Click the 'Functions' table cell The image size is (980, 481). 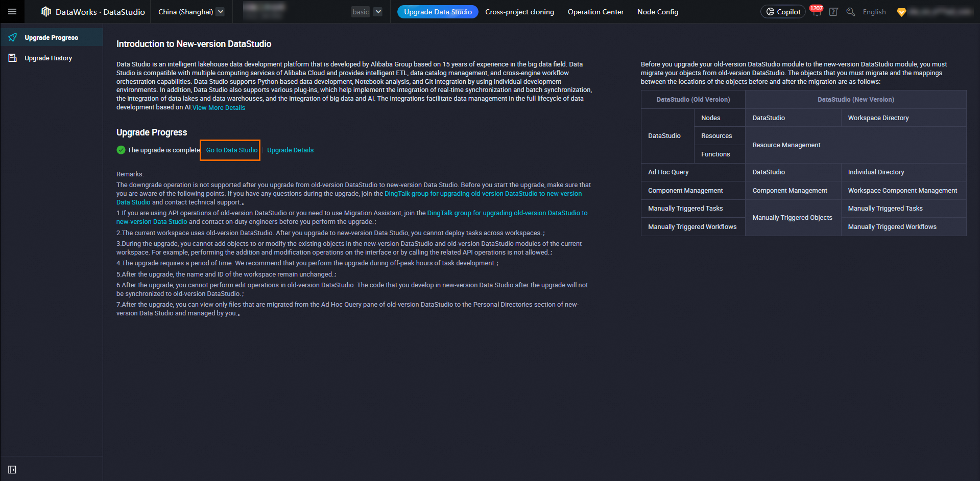coord(720,154)
